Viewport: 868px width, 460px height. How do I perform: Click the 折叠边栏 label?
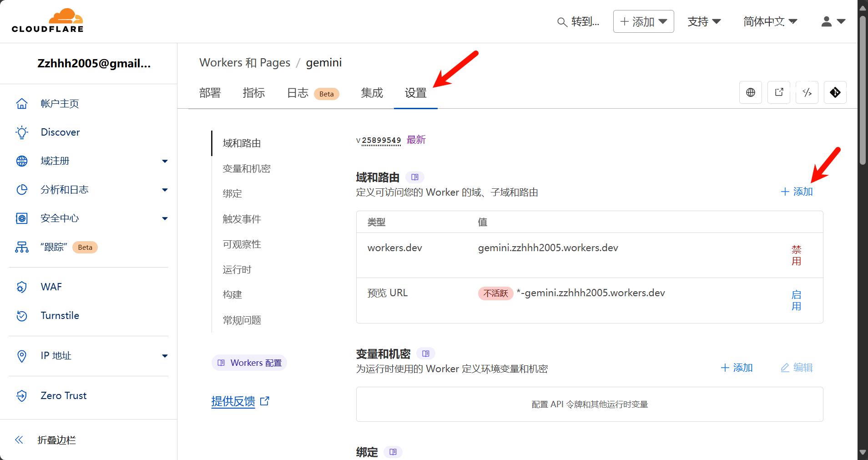click(57, 440)
